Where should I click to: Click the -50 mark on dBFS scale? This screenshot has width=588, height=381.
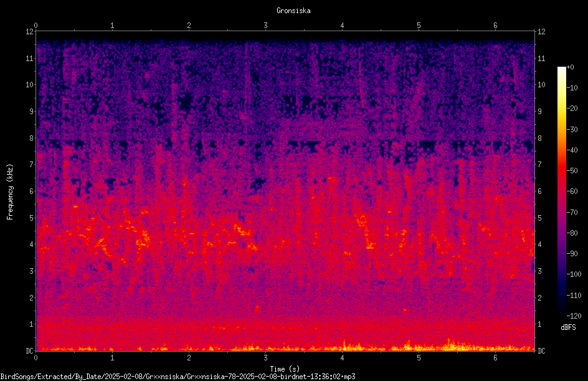[572, 171]
